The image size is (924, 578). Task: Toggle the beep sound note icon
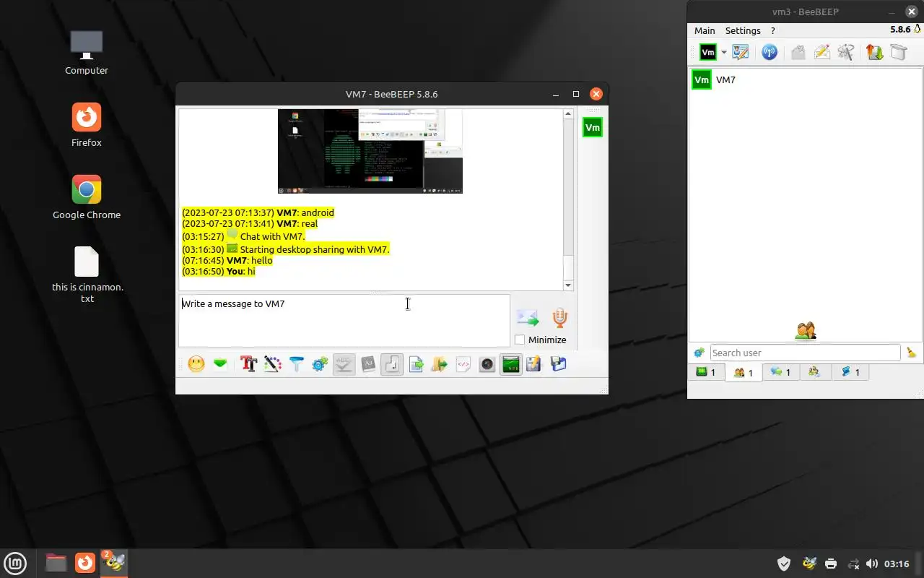pyautogui.click(x=392, y=364)
